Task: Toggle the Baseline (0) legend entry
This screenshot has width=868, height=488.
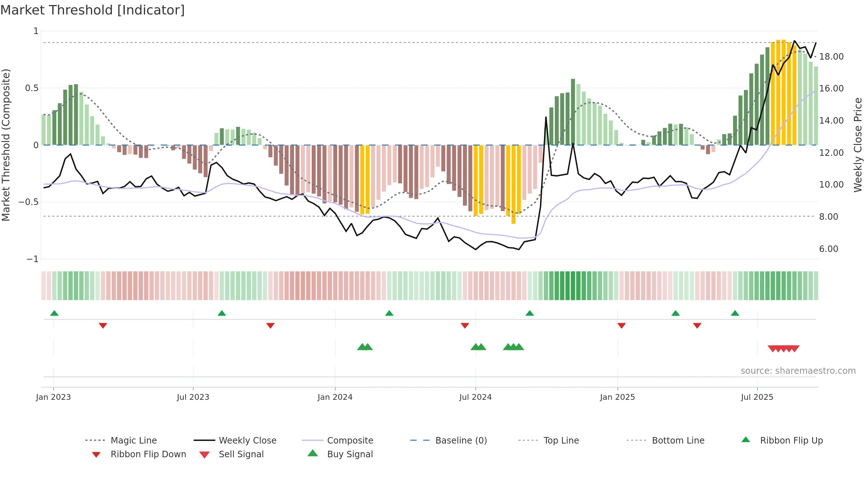Action: [x=448, y=440]
